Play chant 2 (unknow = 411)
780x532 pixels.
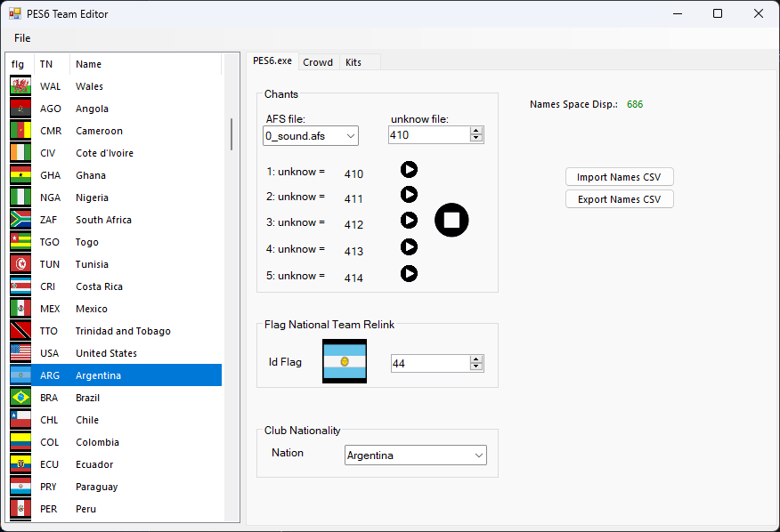point(409,195)
